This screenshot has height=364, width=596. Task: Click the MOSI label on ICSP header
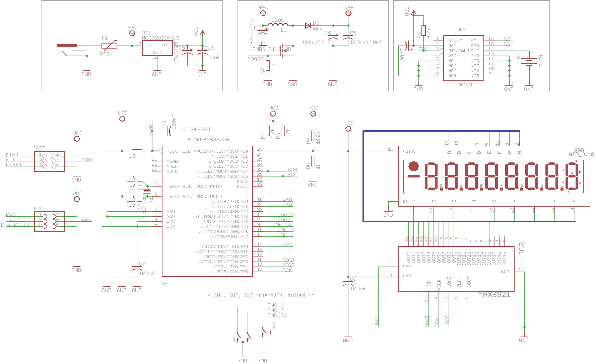coord(87,159)
